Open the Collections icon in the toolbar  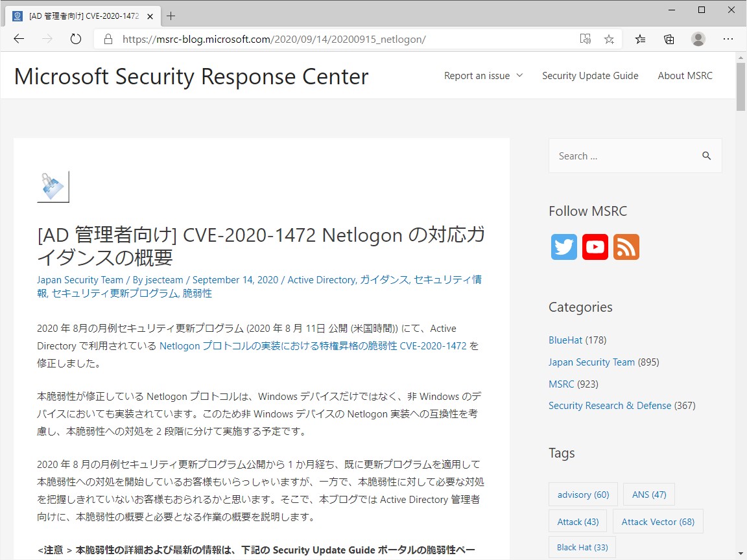coord(669,39)
